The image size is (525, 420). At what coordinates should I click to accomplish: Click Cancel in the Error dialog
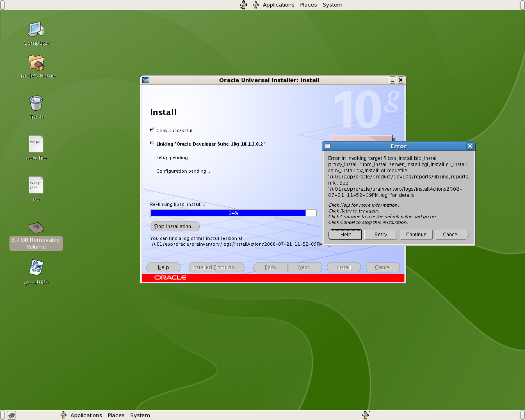click(x=452, y=235)
